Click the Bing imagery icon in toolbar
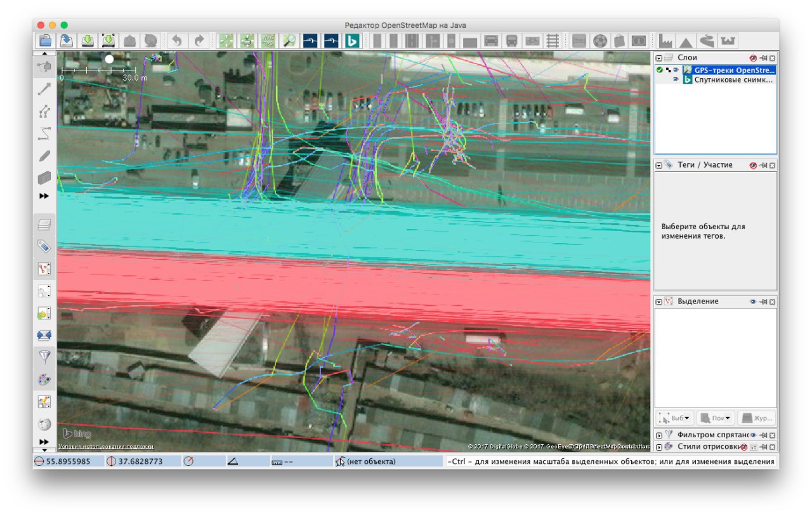 [x=353, y=41]
